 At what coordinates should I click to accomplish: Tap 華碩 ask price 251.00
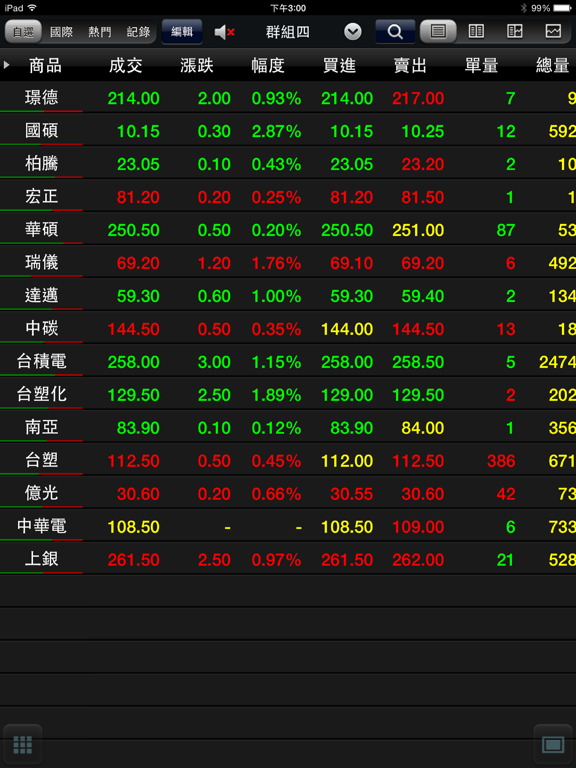click(418, 230)
